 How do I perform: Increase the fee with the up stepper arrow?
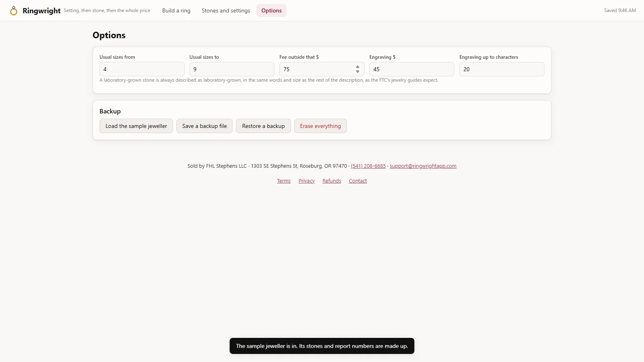(357, 67)
